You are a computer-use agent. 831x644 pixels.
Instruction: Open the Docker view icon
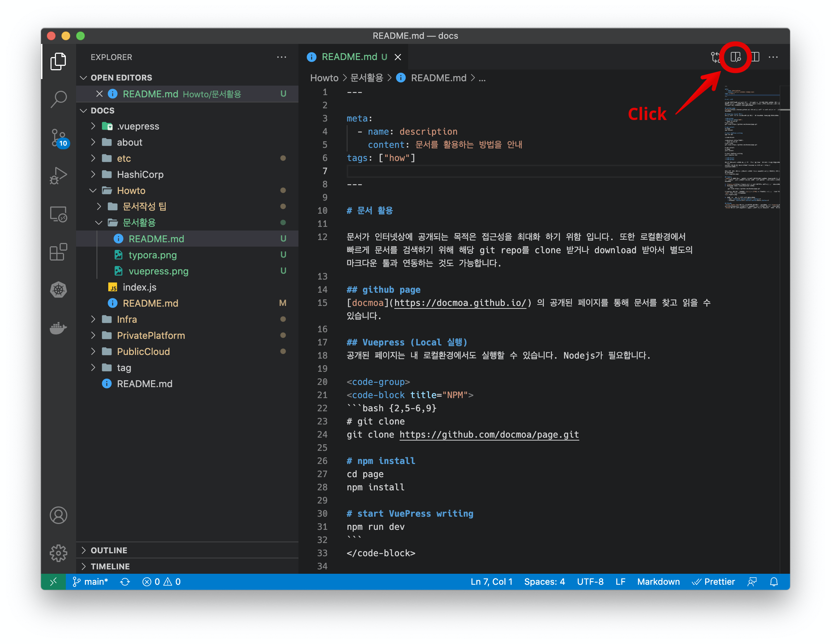tap(58, 328)
